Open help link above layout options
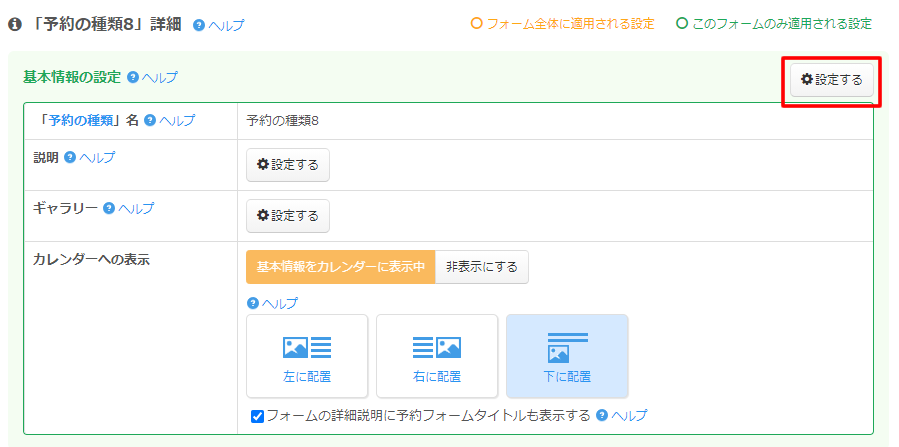This screenshot has height=447, width=899. click(272, 303)
